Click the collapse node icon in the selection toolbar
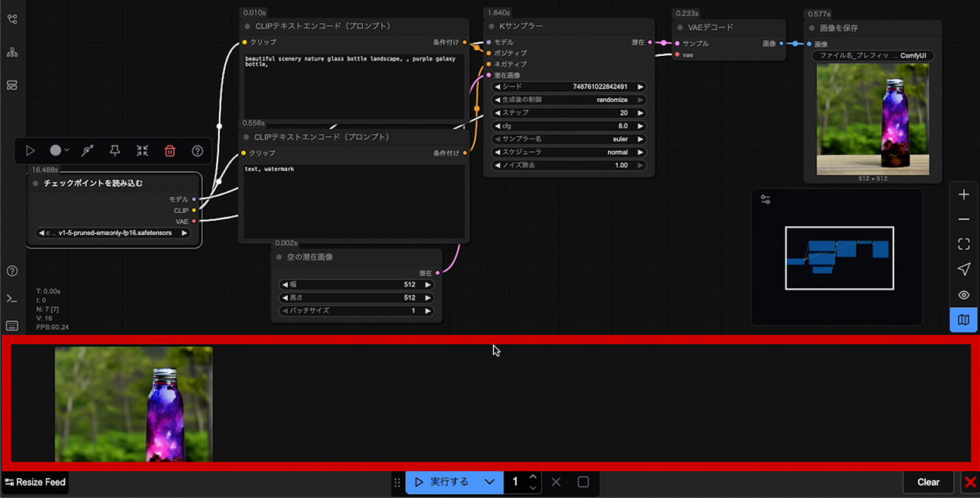This screenshot has width=980, height=498. 142,151
